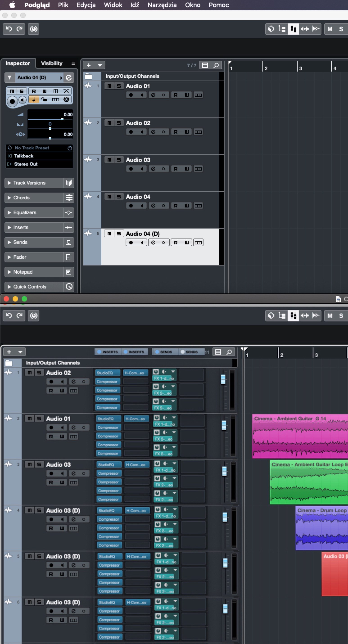Click the Track Versions icon in Inspector
This screenshot has width=348, height=644.
[x=68, y=183]
